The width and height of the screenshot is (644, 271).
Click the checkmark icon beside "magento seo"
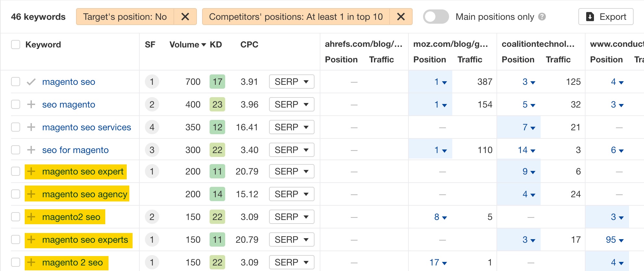(x=31, y=82)
